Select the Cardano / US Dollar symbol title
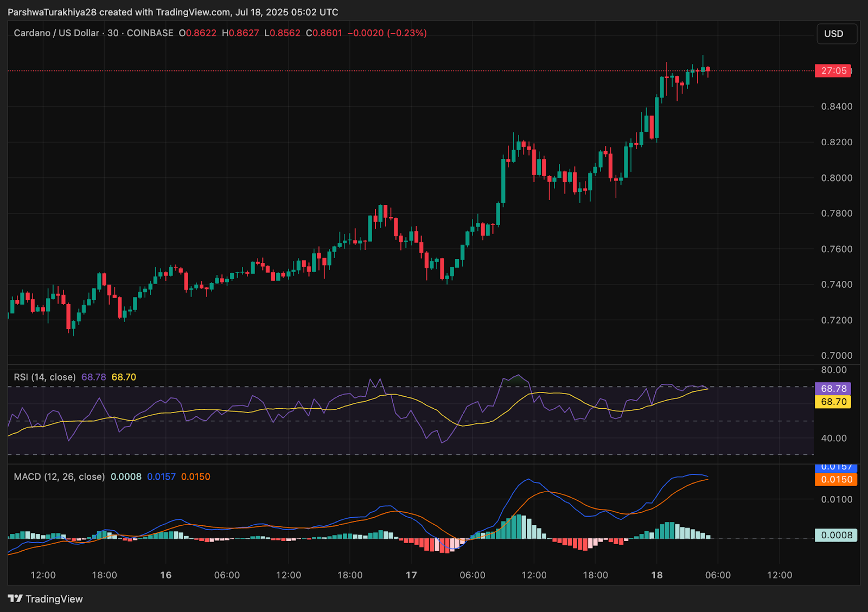 [56, 33]
